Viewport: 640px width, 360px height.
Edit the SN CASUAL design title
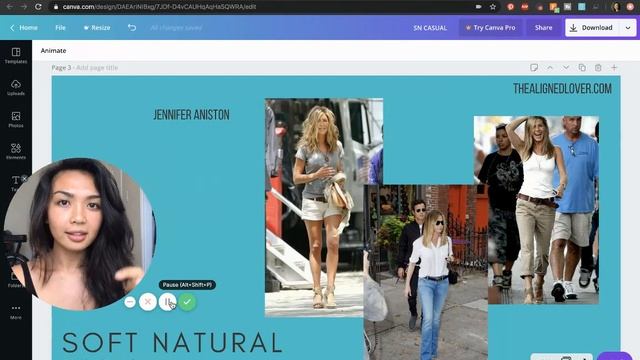(430, 28)
